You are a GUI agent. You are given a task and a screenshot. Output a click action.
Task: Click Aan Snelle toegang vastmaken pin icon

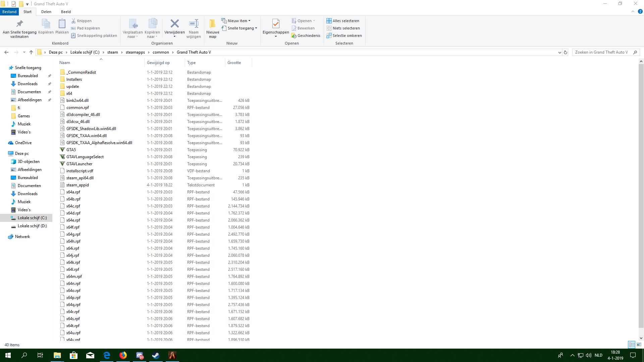click(x=19, y=24)
